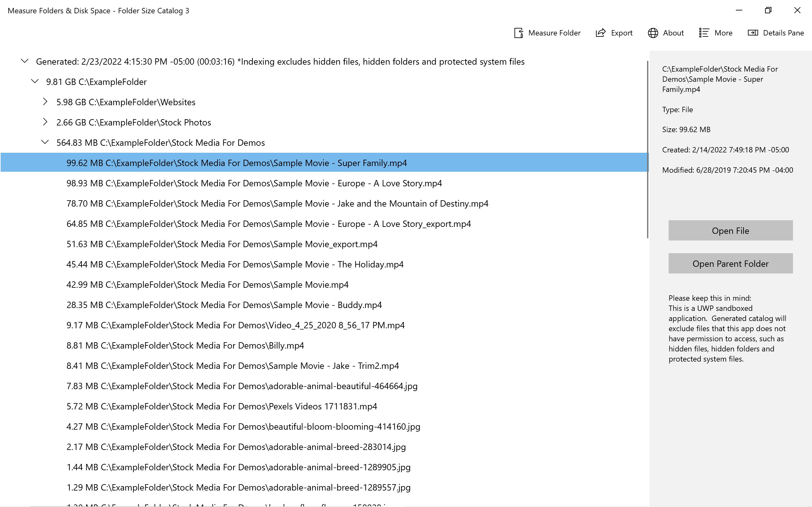Restore down the app window
812x507 pixels.
click(768, 10)
